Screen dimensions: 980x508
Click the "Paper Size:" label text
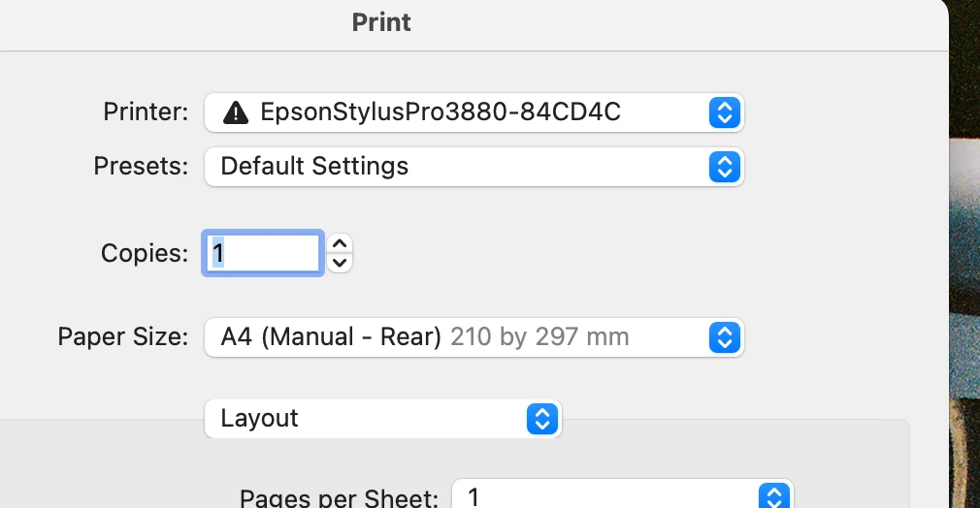pyautogui.click(x=122, y=336)
